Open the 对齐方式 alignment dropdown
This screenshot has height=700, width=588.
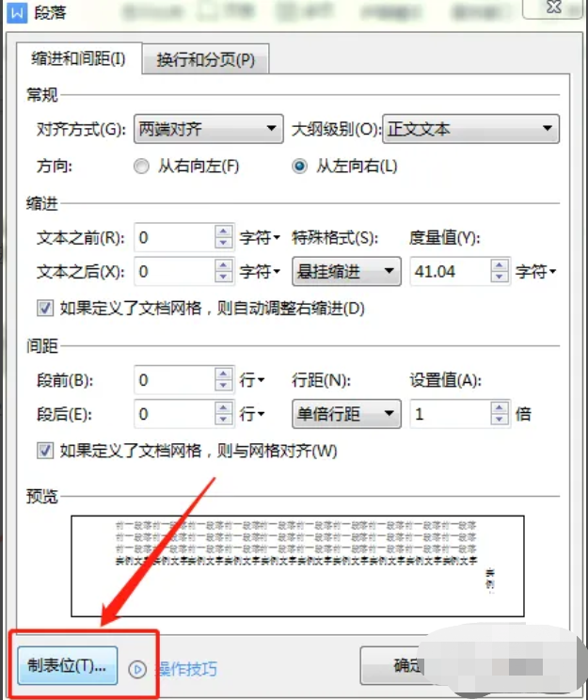pyautogui.click(x=206, y=129)
